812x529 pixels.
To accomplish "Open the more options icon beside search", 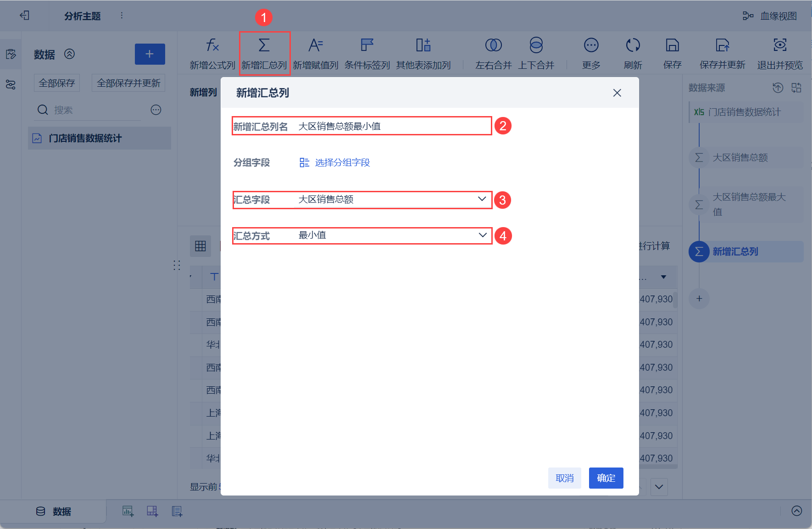I will click(x=156, y=110).
